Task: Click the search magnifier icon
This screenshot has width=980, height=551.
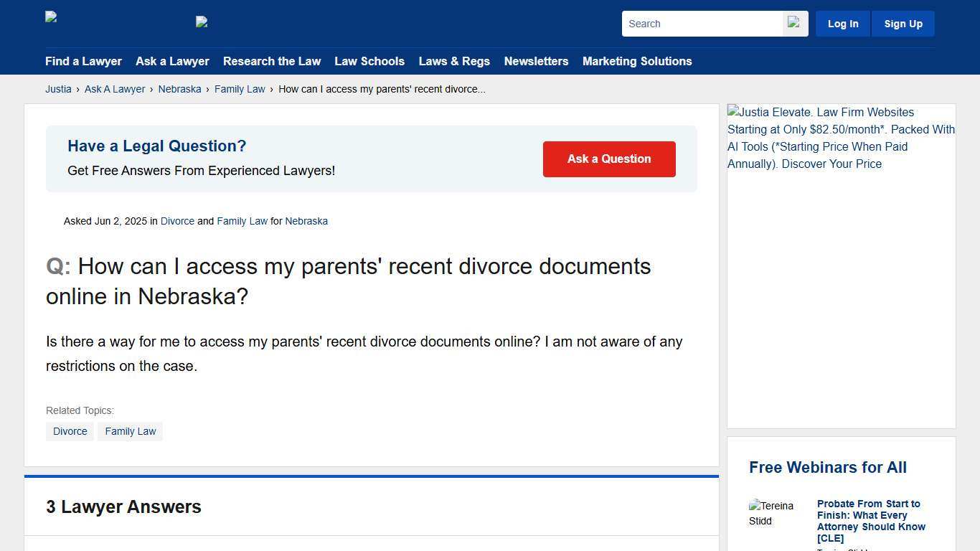Action: [x=794, y=23]
